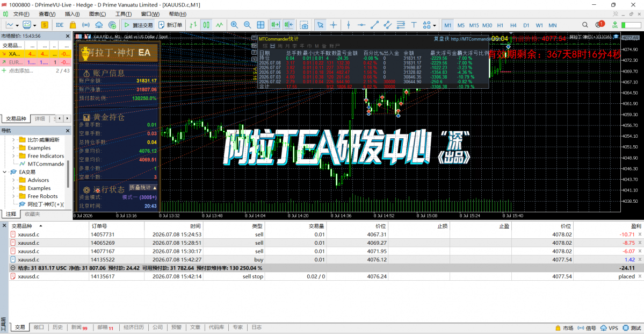Image resolution: width=644 pixels, height=334 pixels.
Task: Open the dollar-sign trading symbols icon
Action: point(45,25)
